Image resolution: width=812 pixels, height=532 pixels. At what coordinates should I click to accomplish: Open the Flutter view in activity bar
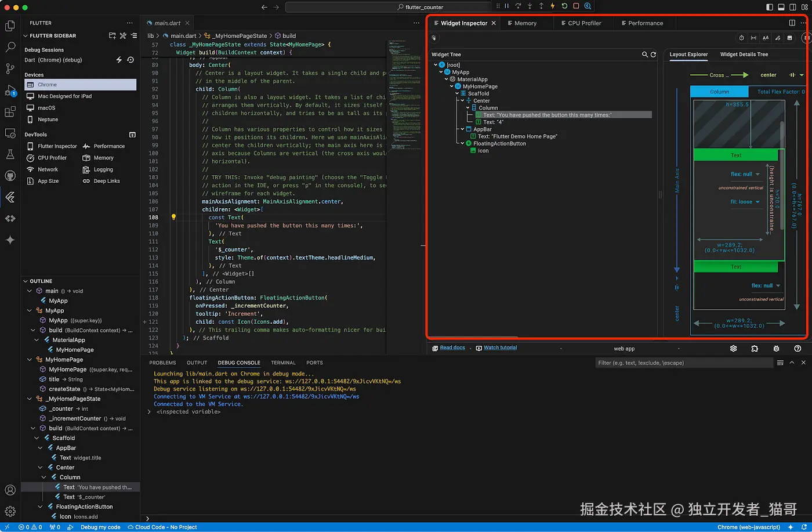(10, 197)
